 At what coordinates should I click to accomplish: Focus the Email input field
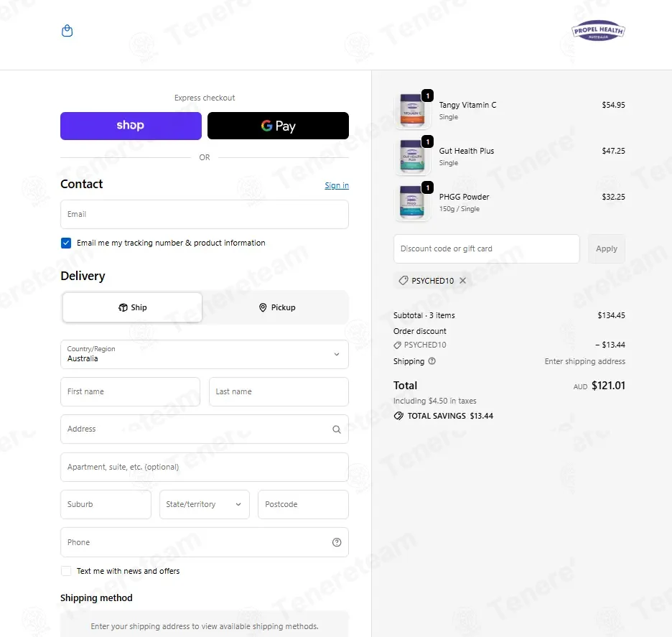click(x=205, y=214)
